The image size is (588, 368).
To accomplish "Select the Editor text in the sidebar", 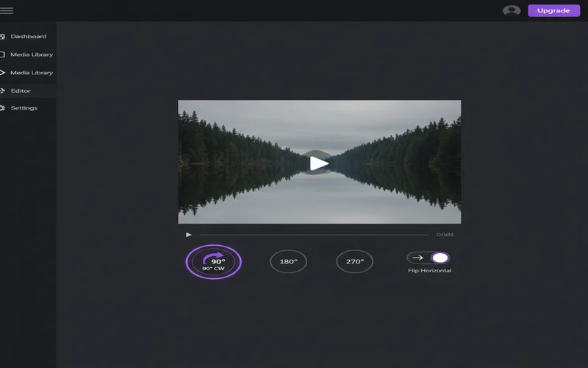I will 21,91.
